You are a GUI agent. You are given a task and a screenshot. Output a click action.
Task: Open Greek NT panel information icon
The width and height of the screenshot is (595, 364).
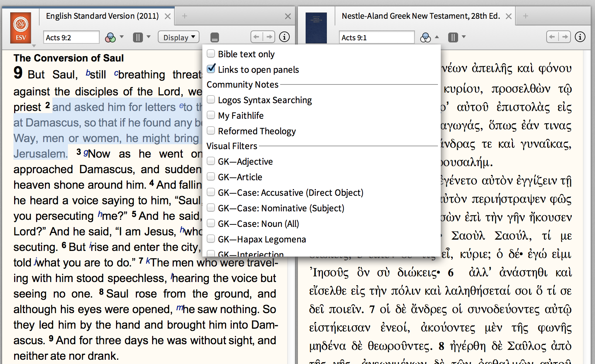click(x=580, y=37)
